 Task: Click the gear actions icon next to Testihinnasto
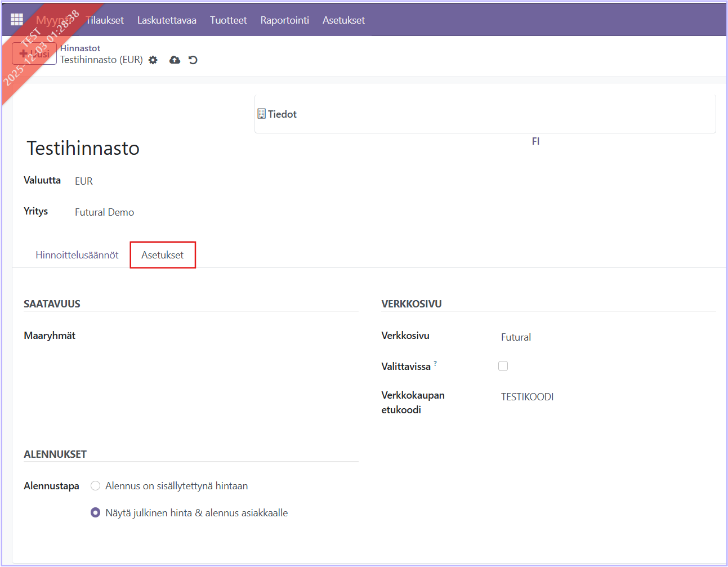pyautogui.click(x=153, y=60)
